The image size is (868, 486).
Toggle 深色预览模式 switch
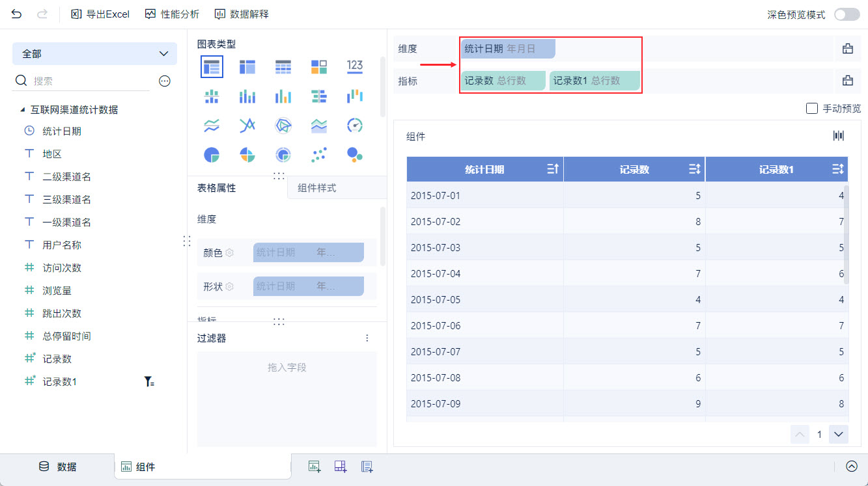coord(847,14)
